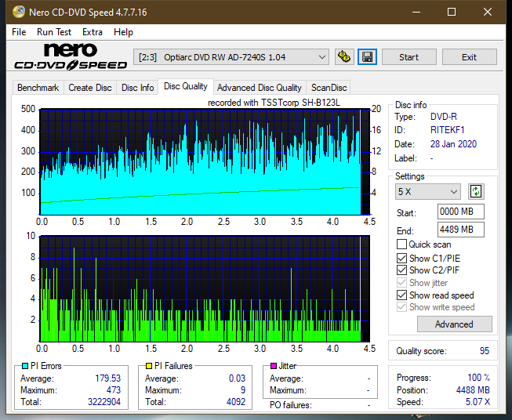Viewport: 512px width, 420px height.
Task: Click the Exit button
Action: (469, 57)
